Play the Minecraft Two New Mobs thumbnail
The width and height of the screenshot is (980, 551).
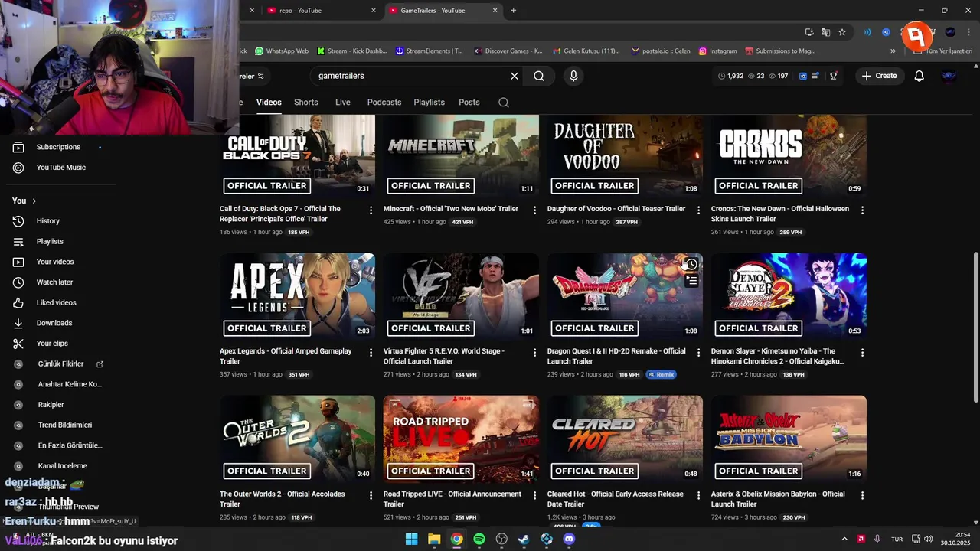pos(461,156)
